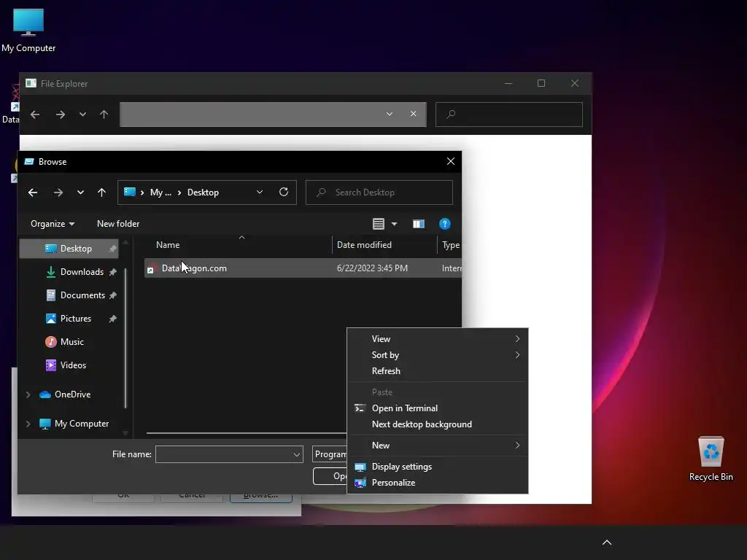Choose Personalize from context menu
The image size is (747, 560).
(x=438, y=483)
